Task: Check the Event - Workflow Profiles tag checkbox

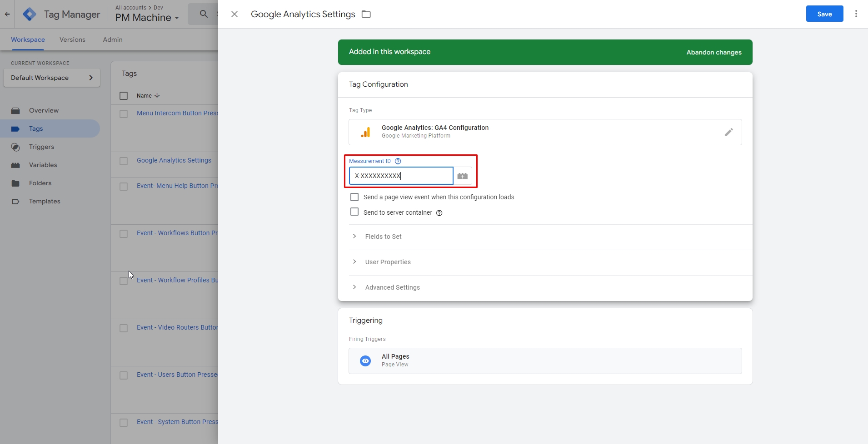Action: coord(124,281)
